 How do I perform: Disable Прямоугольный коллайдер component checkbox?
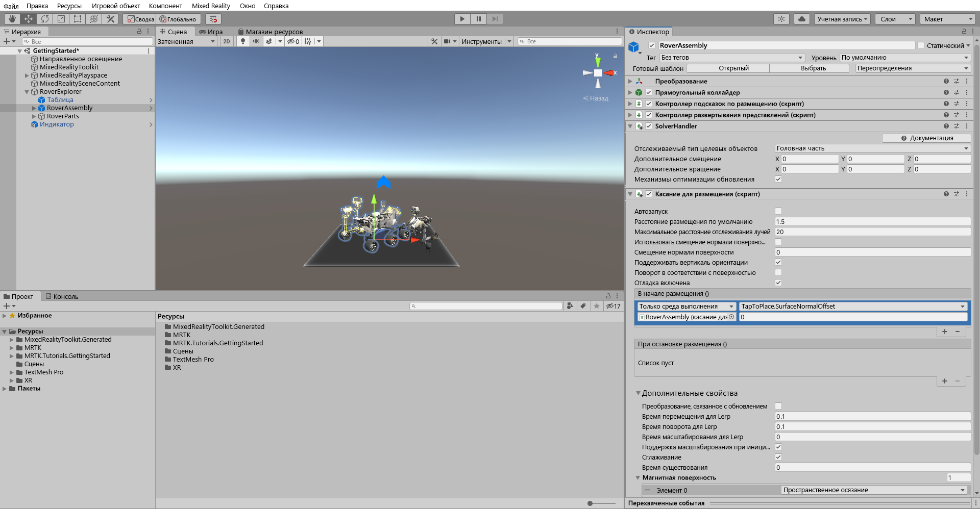click(649, 92)
